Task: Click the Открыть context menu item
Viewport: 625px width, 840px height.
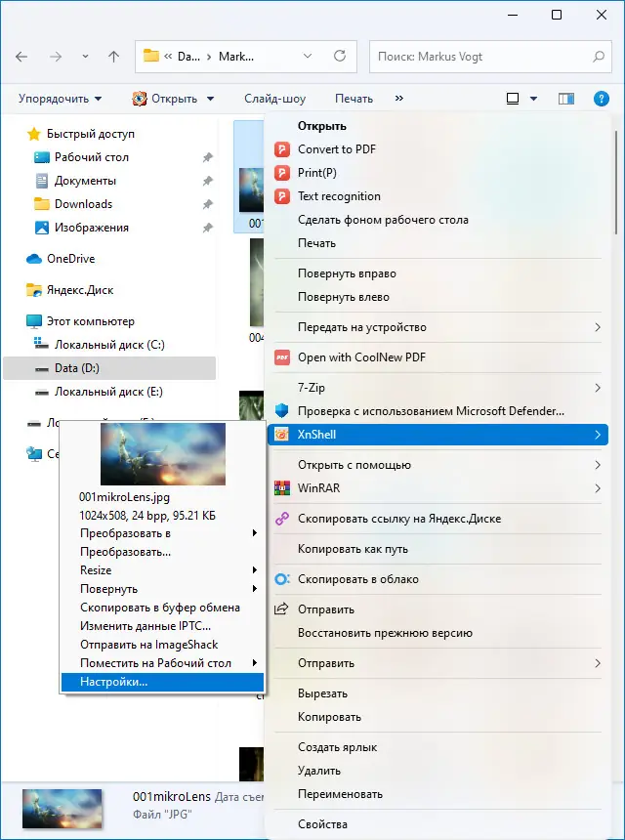Action: [438, 126]
